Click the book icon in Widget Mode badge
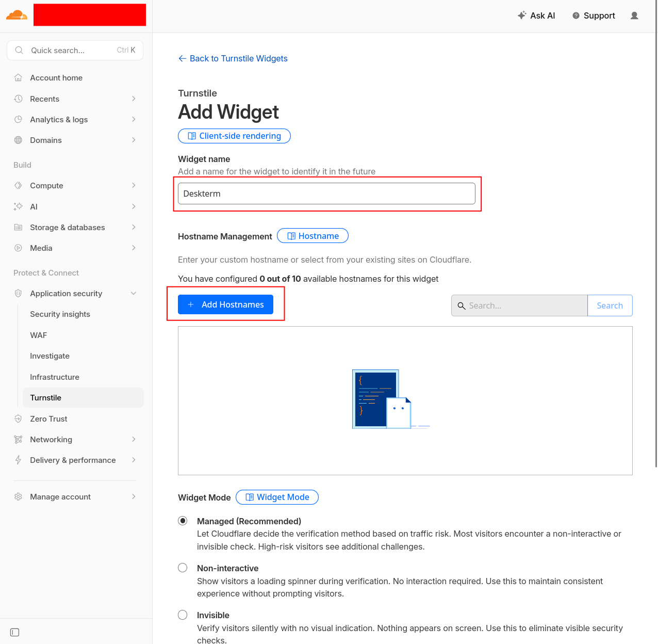 click(250, 497)
